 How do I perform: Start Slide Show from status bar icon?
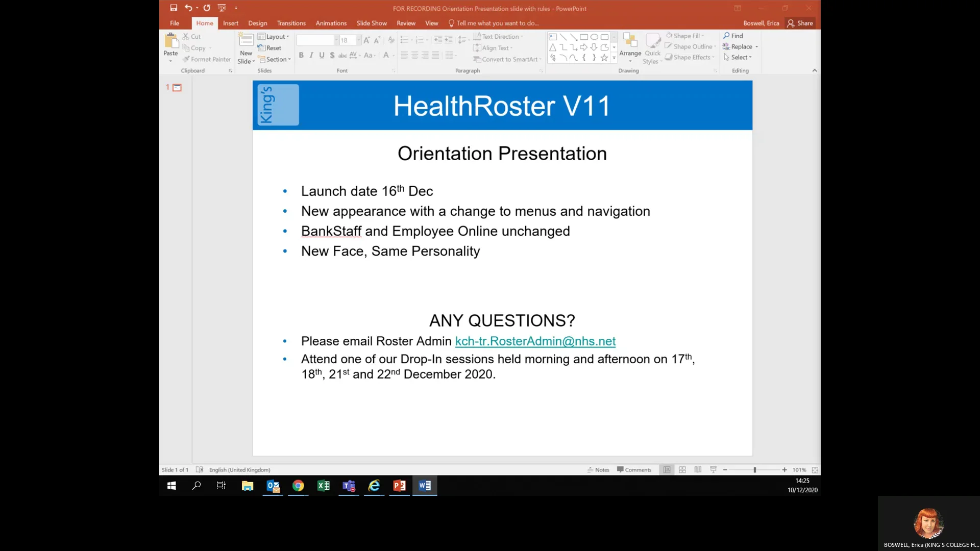(714, 470)
